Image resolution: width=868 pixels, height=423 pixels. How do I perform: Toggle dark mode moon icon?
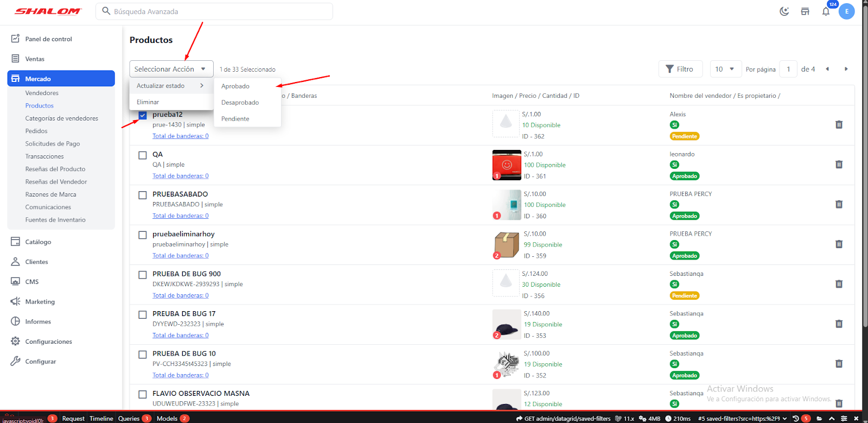(784, 11)
